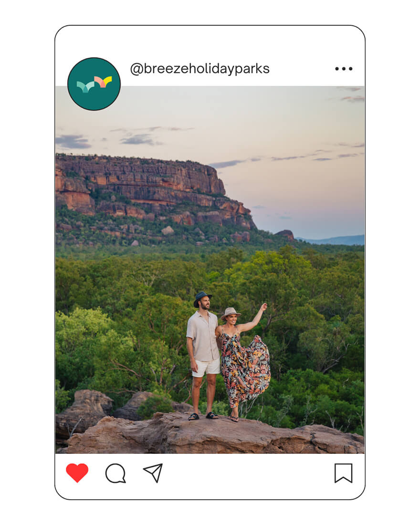Save the post with bookmark icon
The height and width of the screenshot is (525, 420).
(343, 473)
